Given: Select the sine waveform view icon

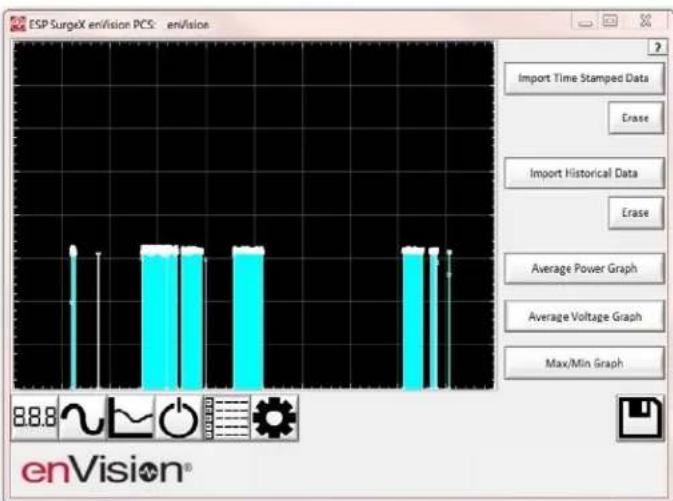Looking at the screenshot, I should 83,418.
